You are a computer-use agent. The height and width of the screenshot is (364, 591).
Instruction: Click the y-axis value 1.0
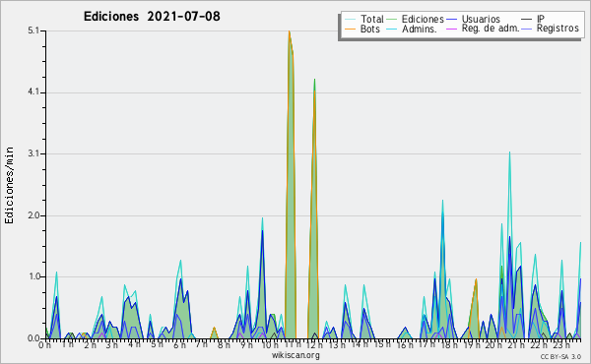[x=33, y=276]
